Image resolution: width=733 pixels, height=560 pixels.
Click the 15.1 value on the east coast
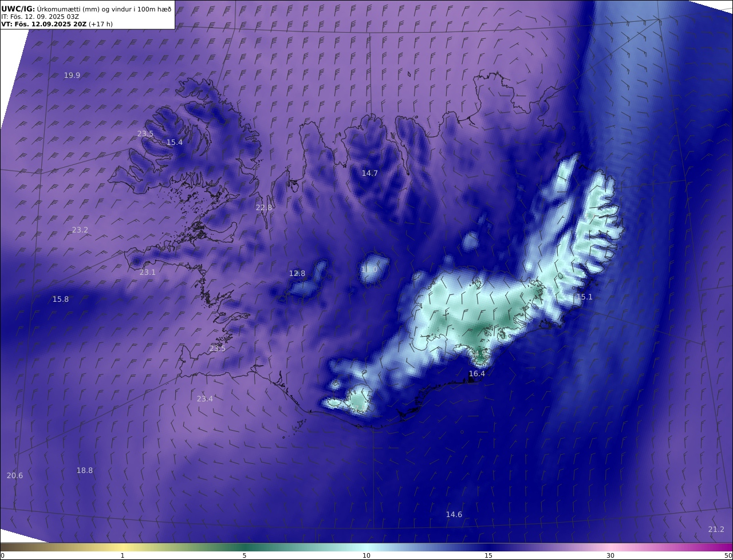[585, 297]
